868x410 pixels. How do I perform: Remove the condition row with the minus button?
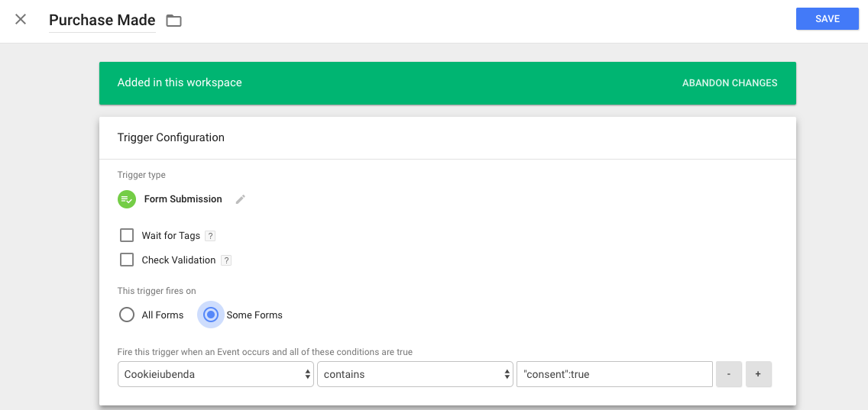(729, 374)
